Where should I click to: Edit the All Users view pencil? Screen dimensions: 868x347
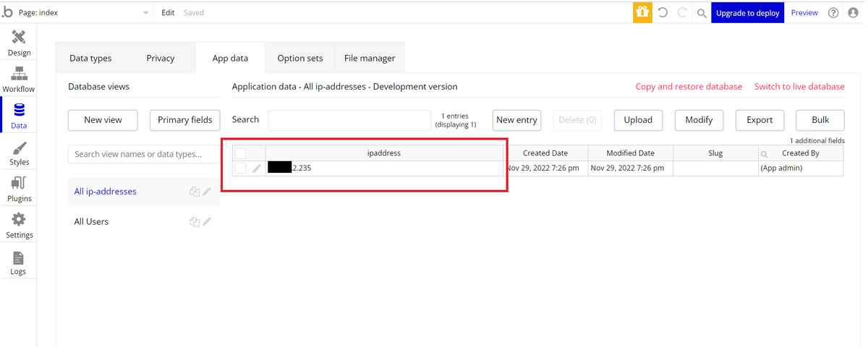(x=207, y=222)
